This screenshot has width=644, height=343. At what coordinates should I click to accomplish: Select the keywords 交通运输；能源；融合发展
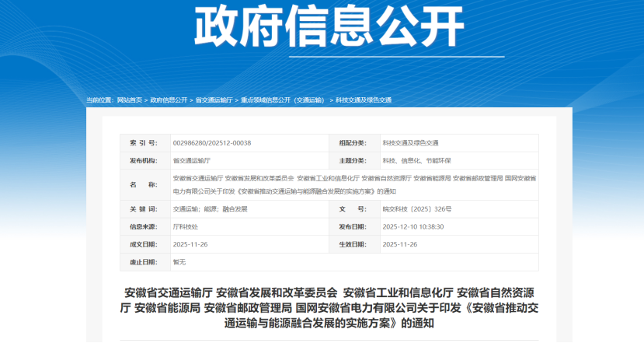pos(210,209)
